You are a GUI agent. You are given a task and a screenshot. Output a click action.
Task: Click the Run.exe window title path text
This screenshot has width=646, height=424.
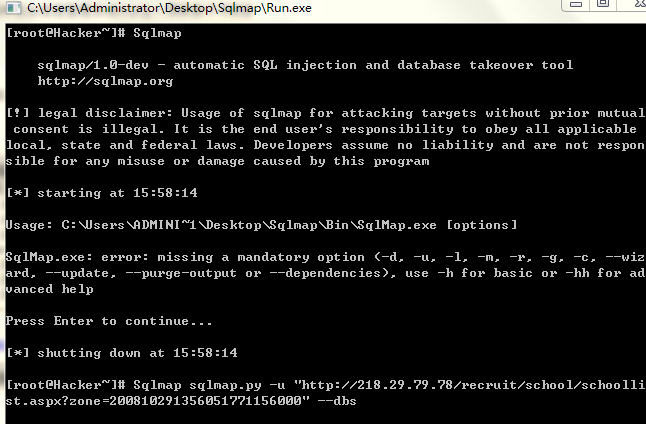[169, 8]
